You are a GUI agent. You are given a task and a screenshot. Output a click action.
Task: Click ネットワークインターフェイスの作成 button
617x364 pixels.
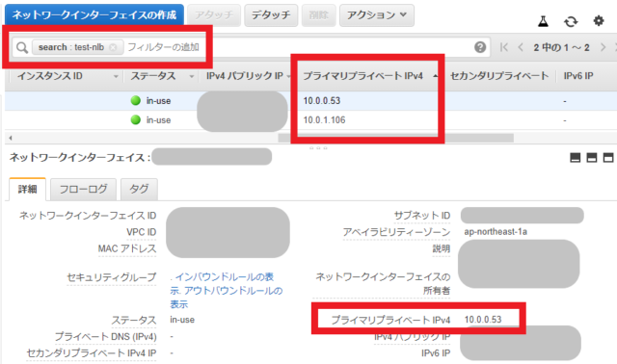pos(94,15)
